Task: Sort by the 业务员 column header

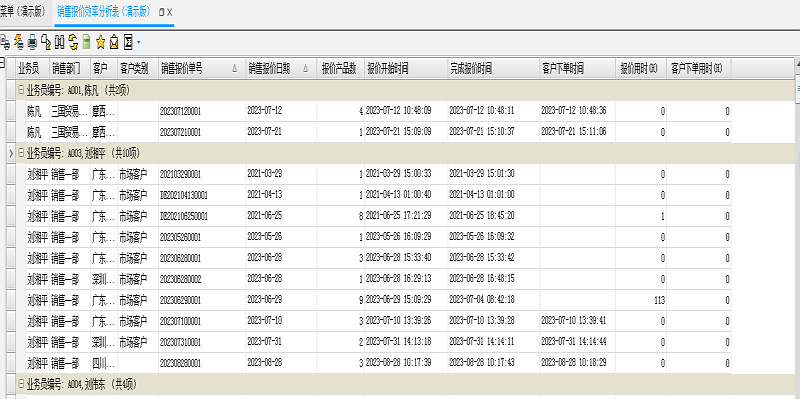Action: click(33, 69)
